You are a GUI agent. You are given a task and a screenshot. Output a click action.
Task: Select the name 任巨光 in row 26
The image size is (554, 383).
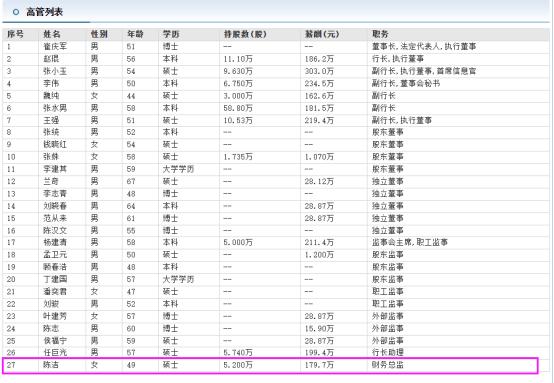55,353
